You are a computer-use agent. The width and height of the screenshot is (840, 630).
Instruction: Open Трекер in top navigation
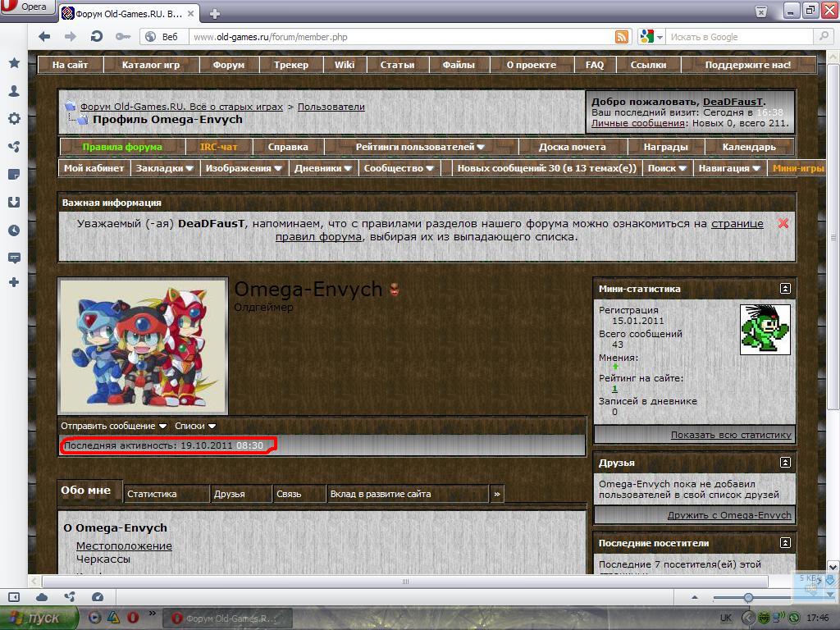[x=291, y=65]
